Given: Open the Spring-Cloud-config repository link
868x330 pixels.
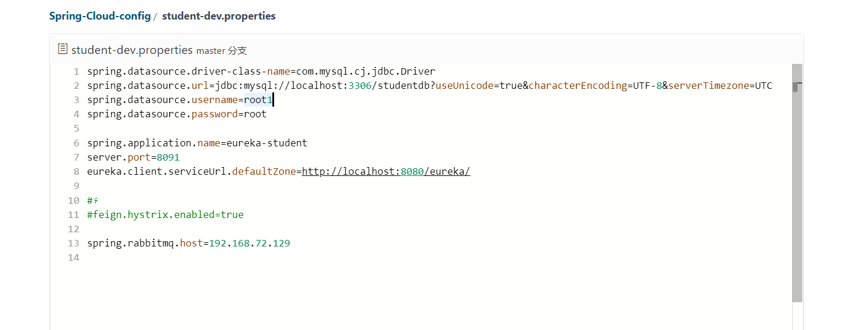Looking at the screenshot, I should (99, 16).
